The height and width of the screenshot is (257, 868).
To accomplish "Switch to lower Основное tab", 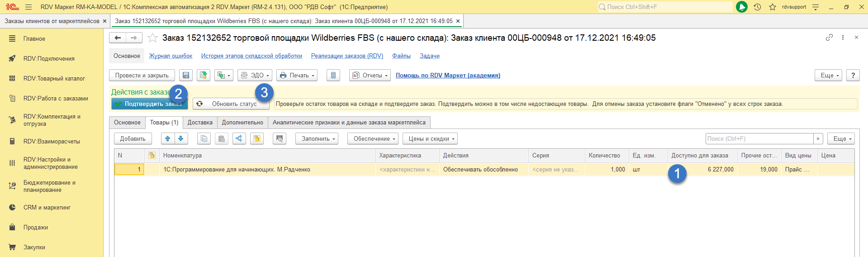I will click(127, 123).
